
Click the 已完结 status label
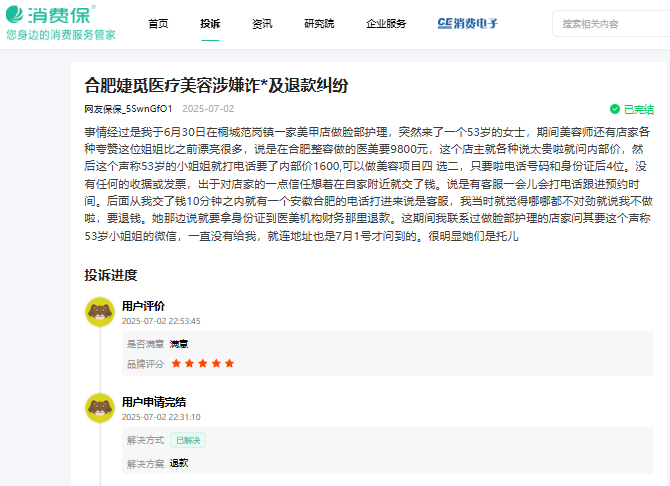coord(639,109)
